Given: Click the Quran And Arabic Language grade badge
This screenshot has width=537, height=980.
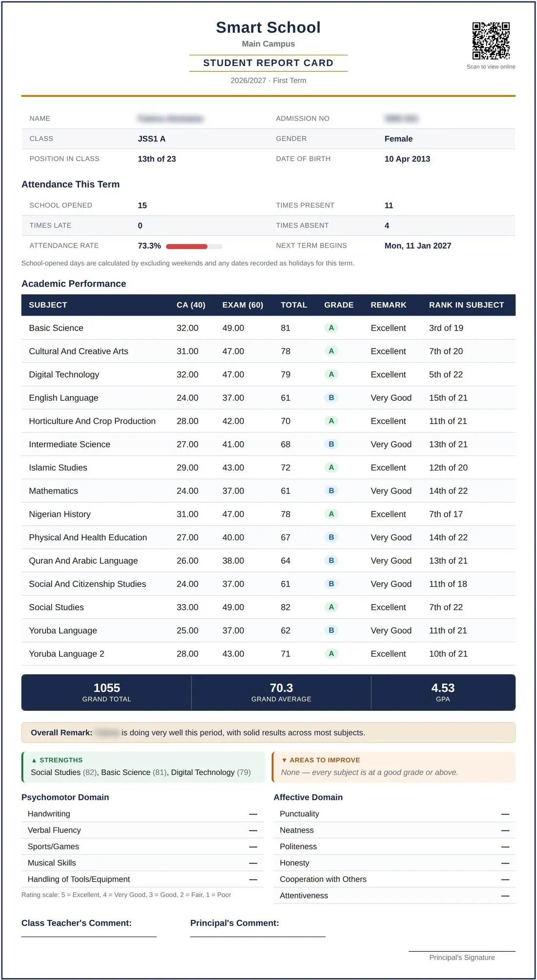Looking at the screenshot, I should tap(331, 560).
